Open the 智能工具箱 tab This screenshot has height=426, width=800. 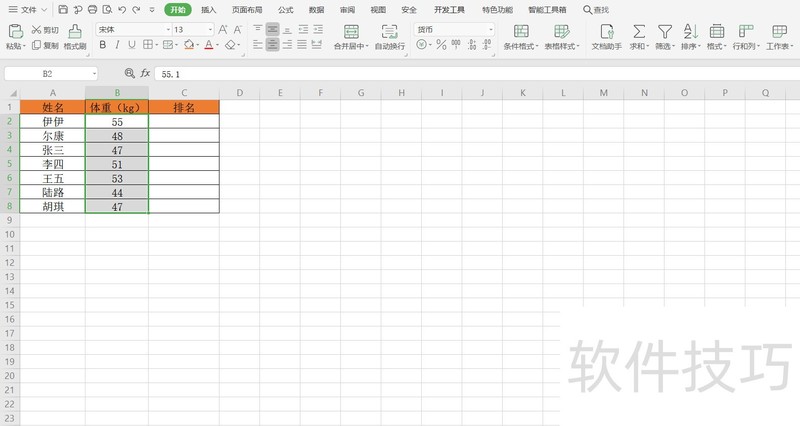coord(547,10)
